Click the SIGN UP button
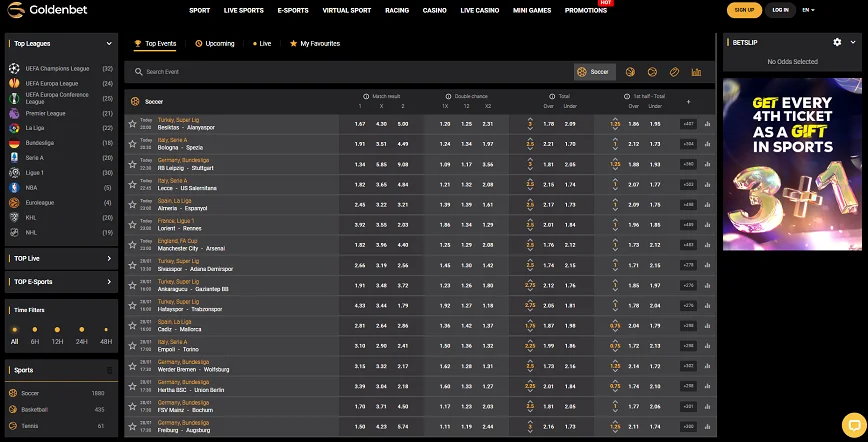The height and width of the screenshot is (442, 868). 744,10
